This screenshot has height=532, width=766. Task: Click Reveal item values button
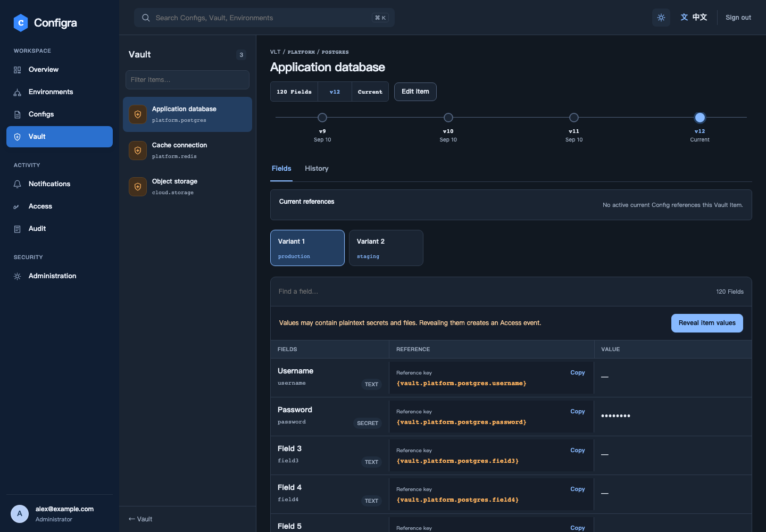pyautogui.click(x=707, y=323)
